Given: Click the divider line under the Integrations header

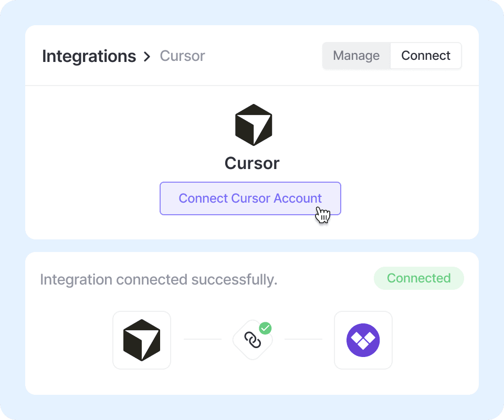Looking at the screenshot, I should tap(252, 86).
